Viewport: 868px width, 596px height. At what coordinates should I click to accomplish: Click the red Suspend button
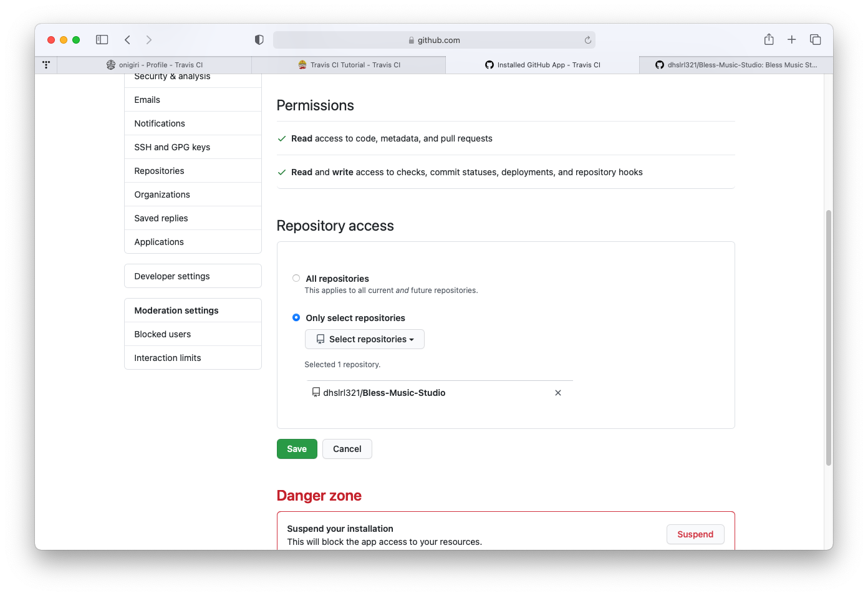coord(695,534)
